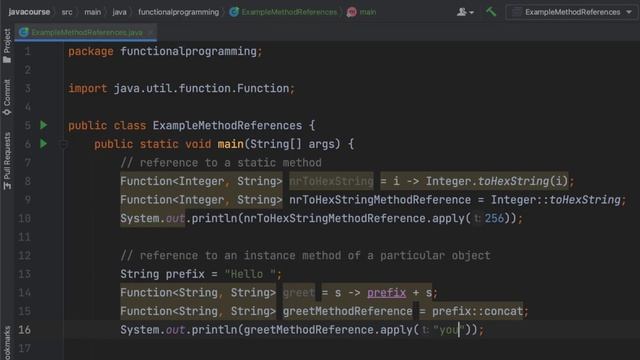Click the import java.util.function.Function statement
640x360 pixels.
tap(181, 88)
